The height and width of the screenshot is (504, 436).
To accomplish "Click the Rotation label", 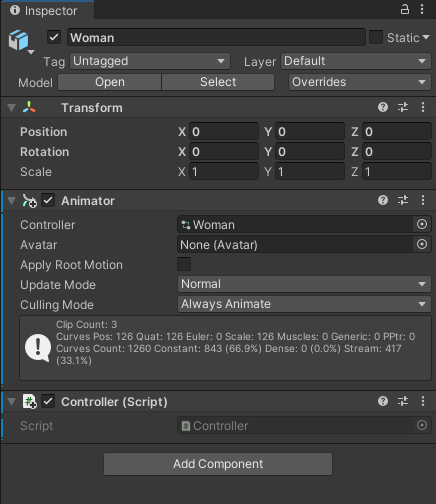I will tap(45, 152).
